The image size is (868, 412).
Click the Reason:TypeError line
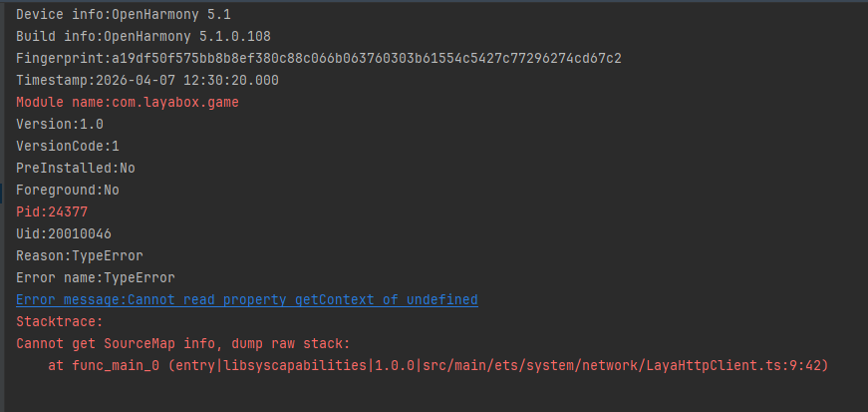point(80,255)
